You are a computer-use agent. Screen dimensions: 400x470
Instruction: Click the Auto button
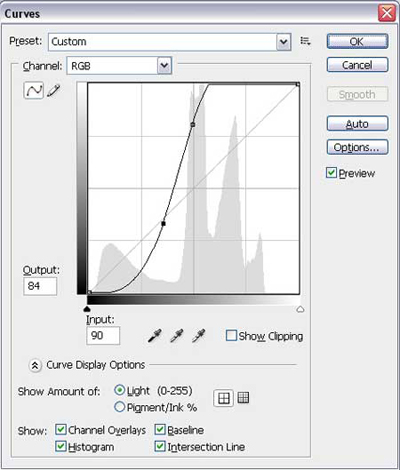357,124
